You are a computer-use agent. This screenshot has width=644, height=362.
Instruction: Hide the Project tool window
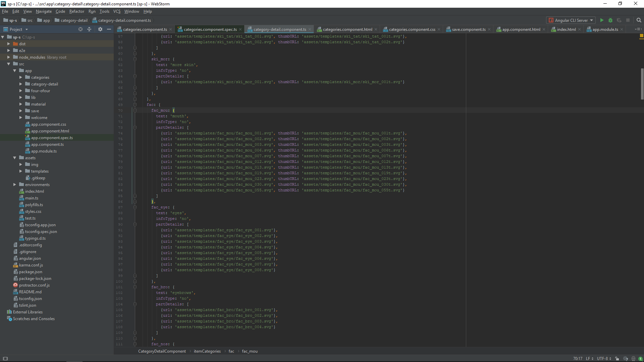point(109,29)
